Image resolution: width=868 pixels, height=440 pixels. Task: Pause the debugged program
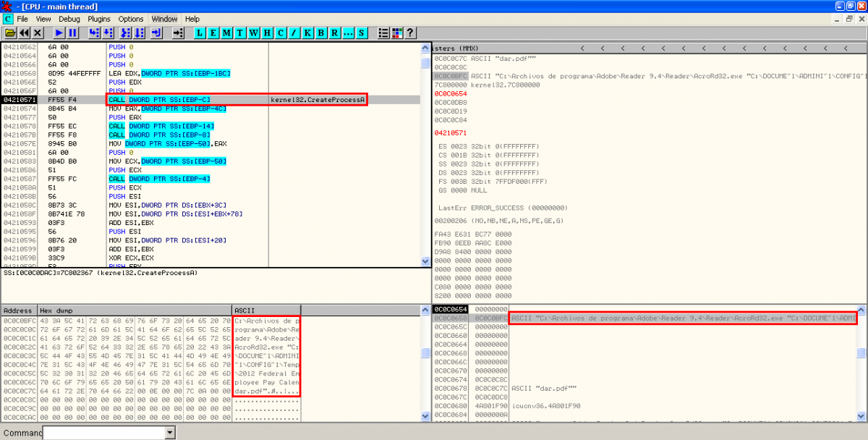(x=73, y=33)
